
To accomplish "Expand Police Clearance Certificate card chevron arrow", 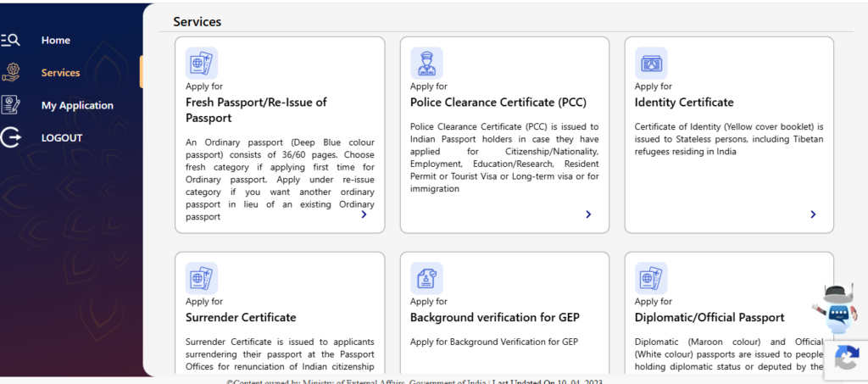I will pyautogui.click(x=588, y=214).
